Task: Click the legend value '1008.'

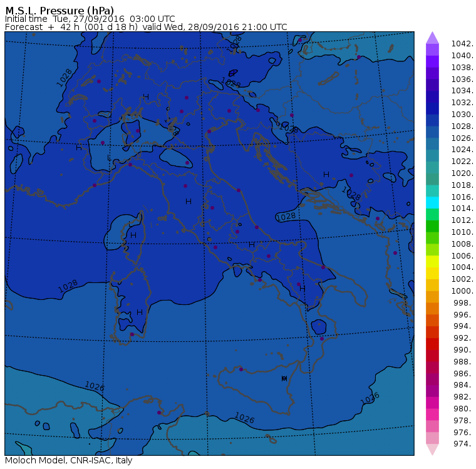Action: coord(462,244)
